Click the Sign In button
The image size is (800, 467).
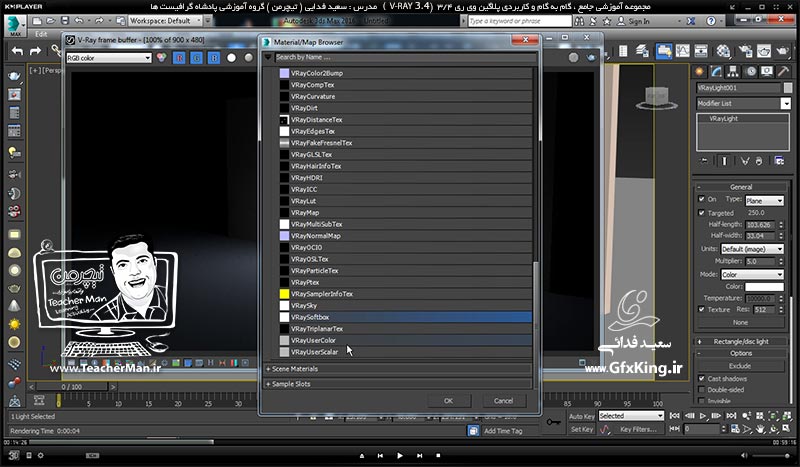point(634,21)
